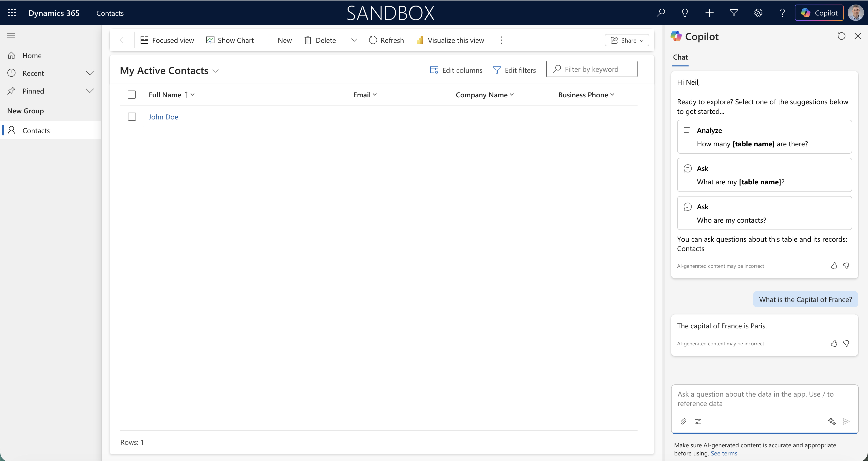Click the send arrow icon
This screenshot has height=461, width=868.
[846, 421]
